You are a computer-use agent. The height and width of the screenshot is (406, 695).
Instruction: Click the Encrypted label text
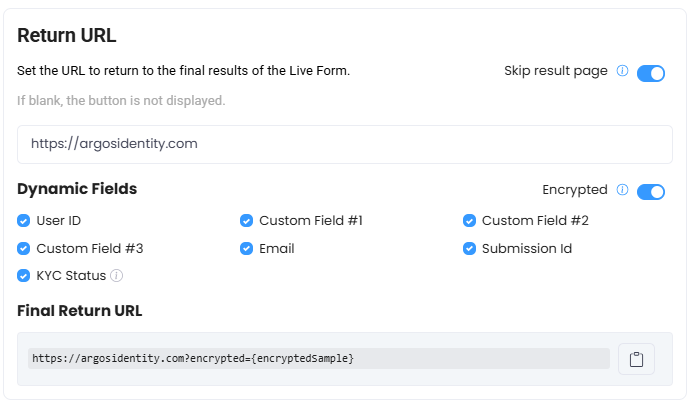click(574, 189)
